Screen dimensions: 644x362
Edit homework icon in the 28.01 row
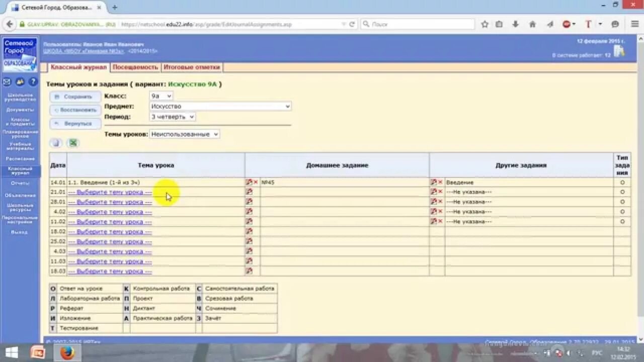pyautogui.click(x=249, y=202)
